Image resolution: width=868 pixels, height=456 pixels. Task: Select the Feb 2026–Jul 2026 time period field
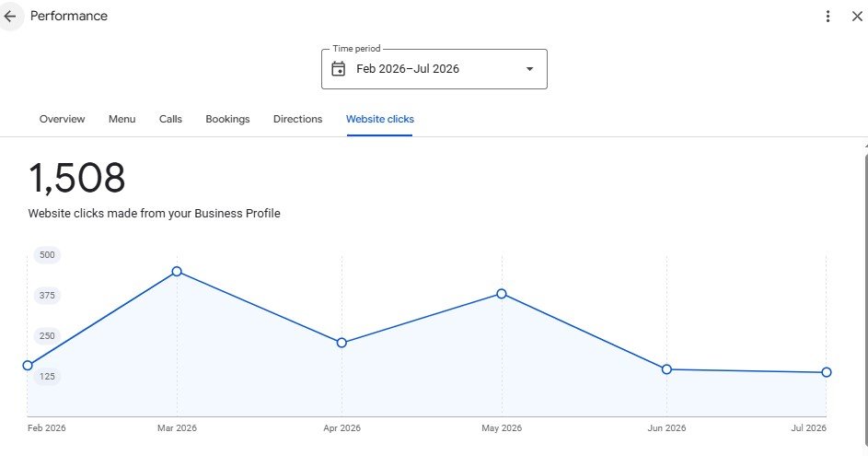click(434, 69)
